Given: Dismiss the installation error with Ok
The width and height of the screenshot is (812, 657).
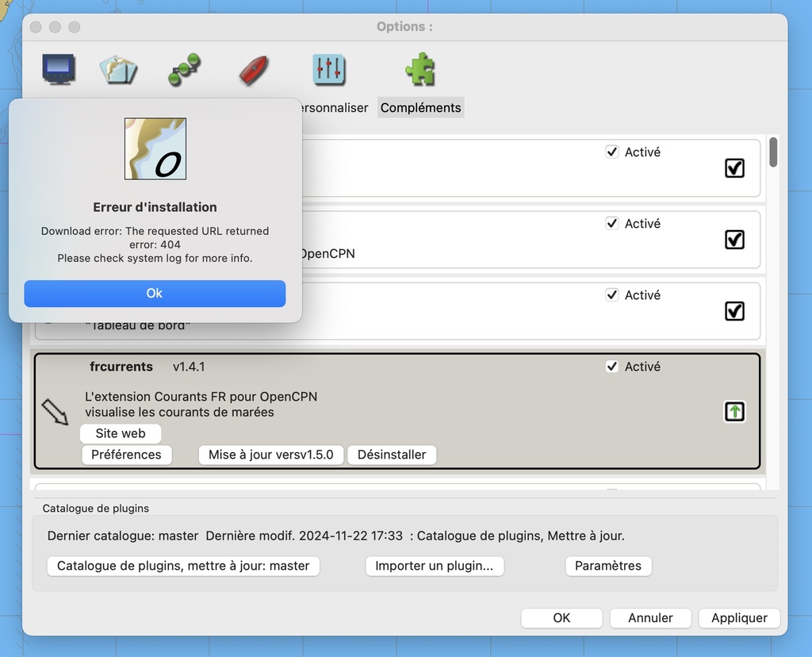Looking at the screenshot, I should 155,294.
